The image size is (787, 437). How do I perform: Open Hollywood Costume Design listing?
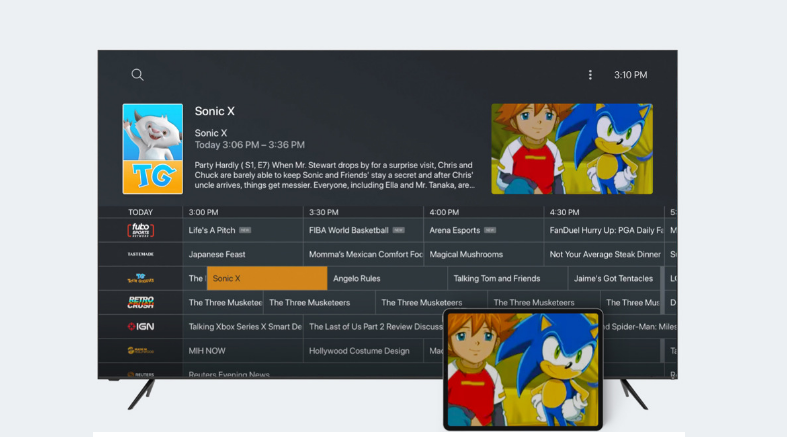point(362,351)
